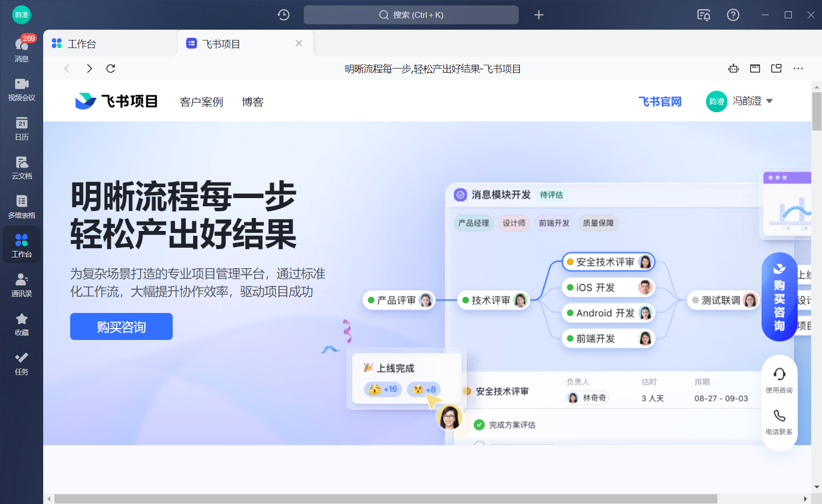The width and height of the screenshot is (822, 504).
Task: Click the robot assistant icon in the page toolbar
Action: (x=733, y=69)
